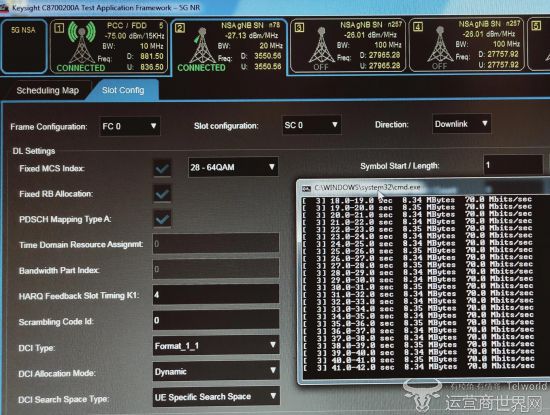Open the DCI Type Format_1_1 dropdown
Viewport: 550px width, 415px height.
[x=216, y=346]
